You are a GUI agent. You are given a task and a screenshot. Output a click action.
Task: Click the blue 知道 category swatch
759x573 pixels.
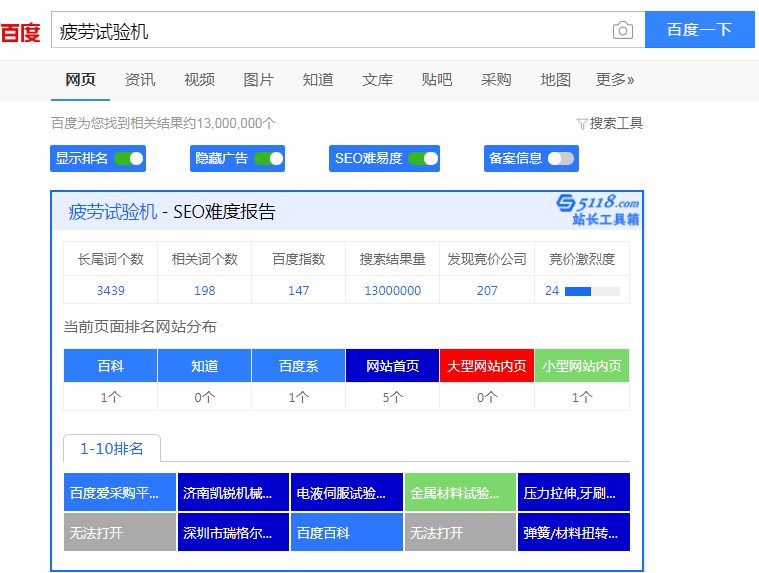204,366
